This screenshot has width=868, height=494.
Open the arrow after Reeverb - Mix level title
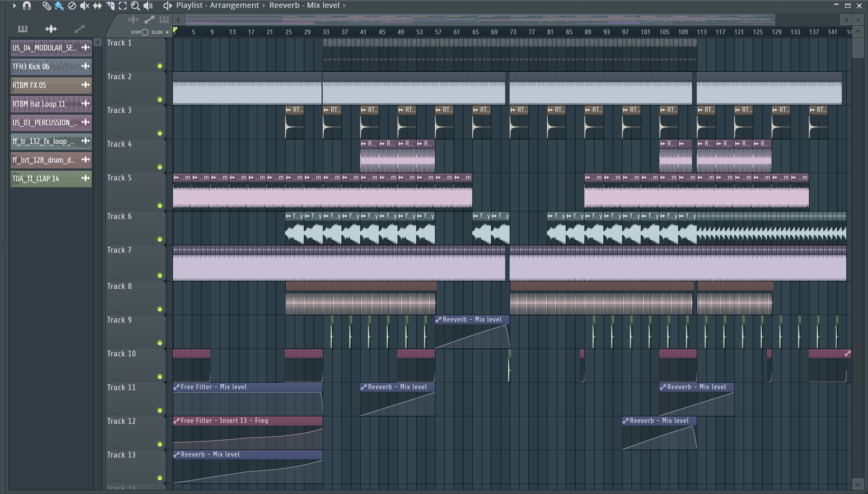[344, 6]
